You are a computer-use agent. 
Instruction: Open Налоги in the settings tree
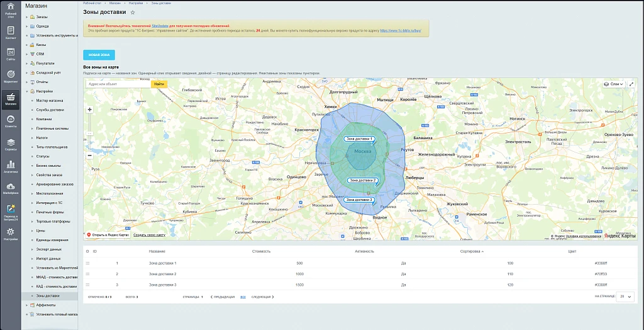point(42,138)
